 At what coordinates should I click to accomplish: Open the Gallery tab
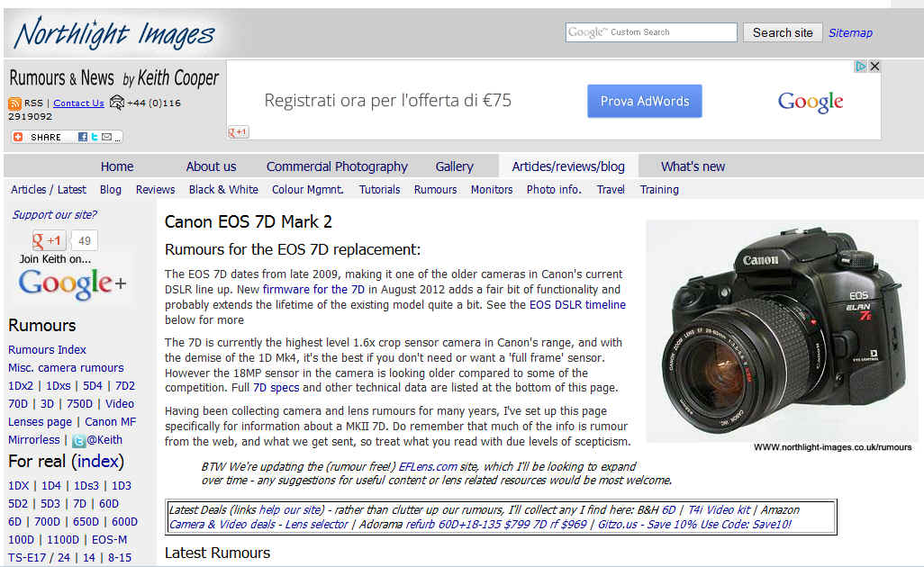454,166
